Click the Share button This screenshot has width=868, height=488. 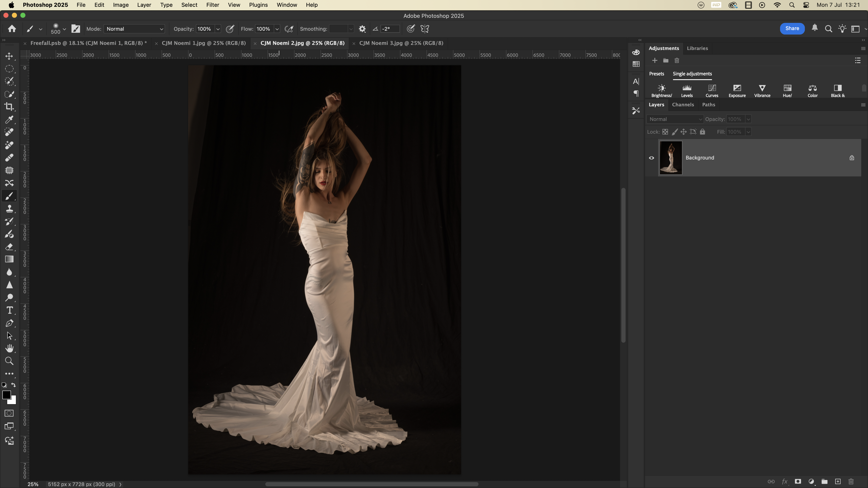coord(792,29)
